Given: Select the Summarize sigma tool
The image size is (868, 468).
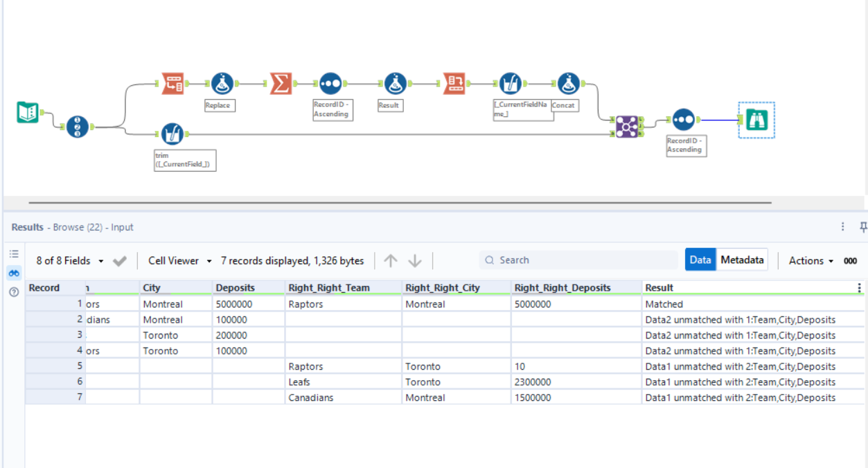Looking at the screenshot, I should coord(283,82).
